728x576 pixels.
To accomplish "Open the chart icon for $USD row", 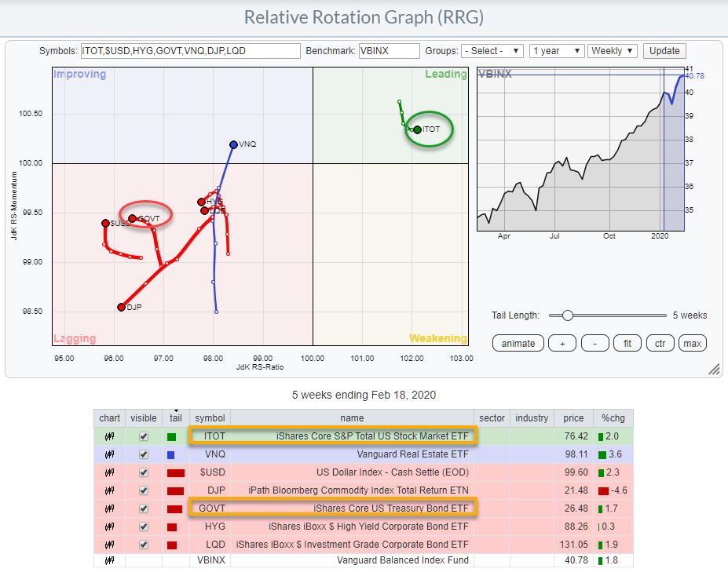I will [x=110, y=472].
